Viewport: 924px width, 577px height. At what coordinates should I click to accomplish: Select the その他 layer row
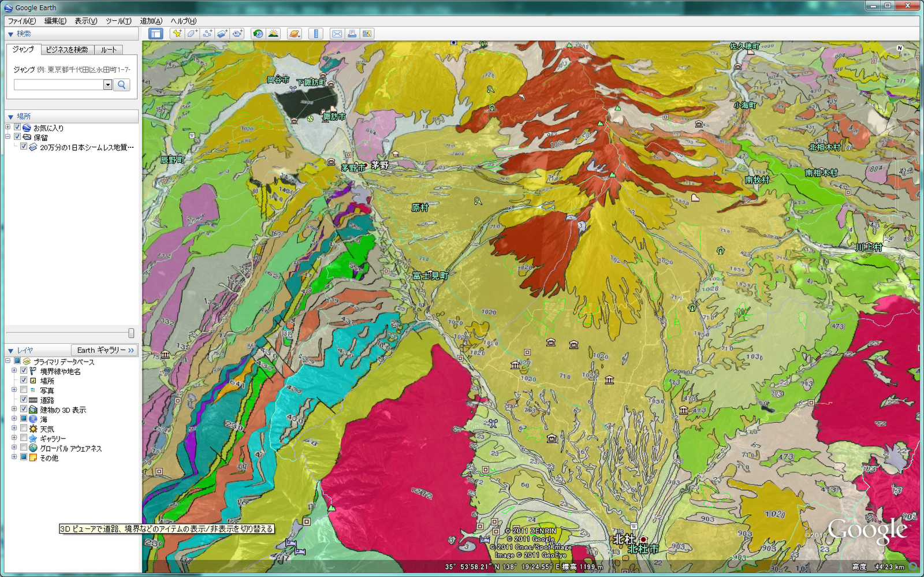[49, 458]
